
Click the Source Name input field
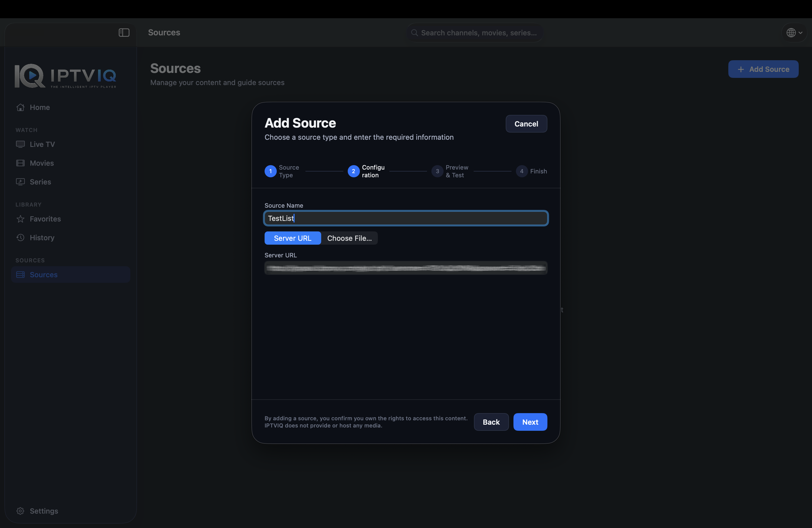[x=406, y=218]
